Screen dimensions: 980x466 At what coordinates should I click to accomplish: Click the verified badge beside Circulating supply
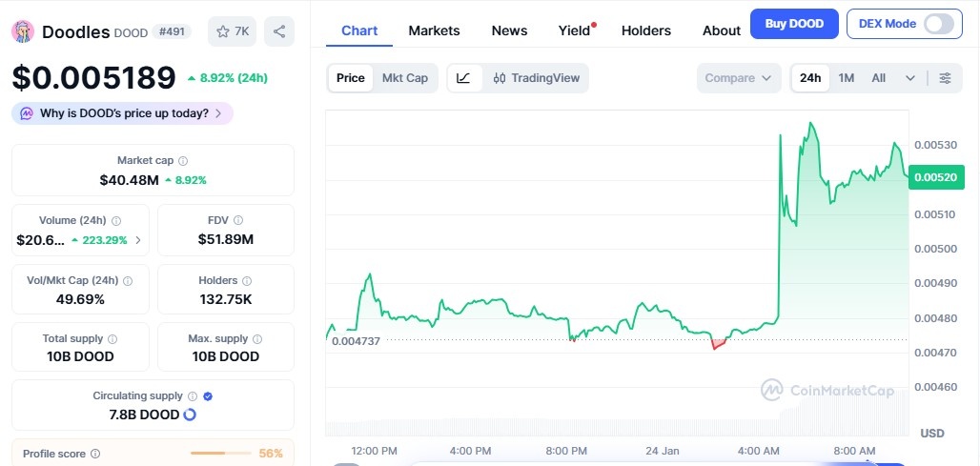coord(208,396)
